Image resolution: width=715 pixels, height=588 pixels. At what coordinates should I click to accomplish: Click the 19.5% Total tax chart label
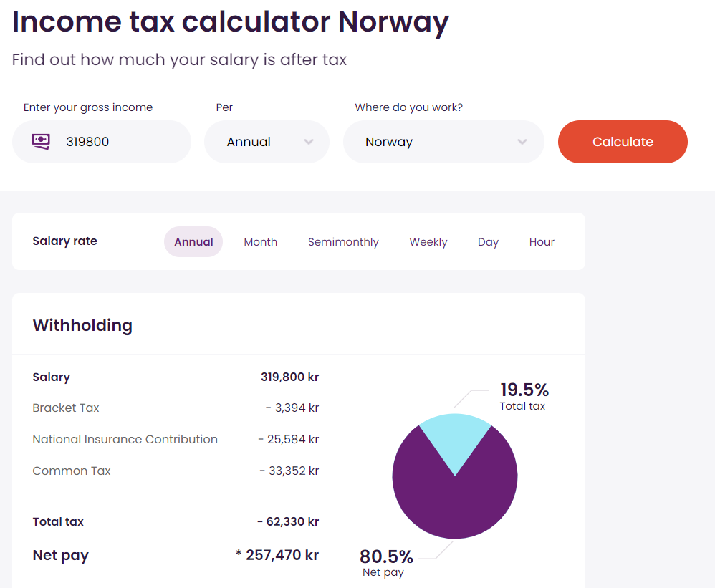point(524,390)
